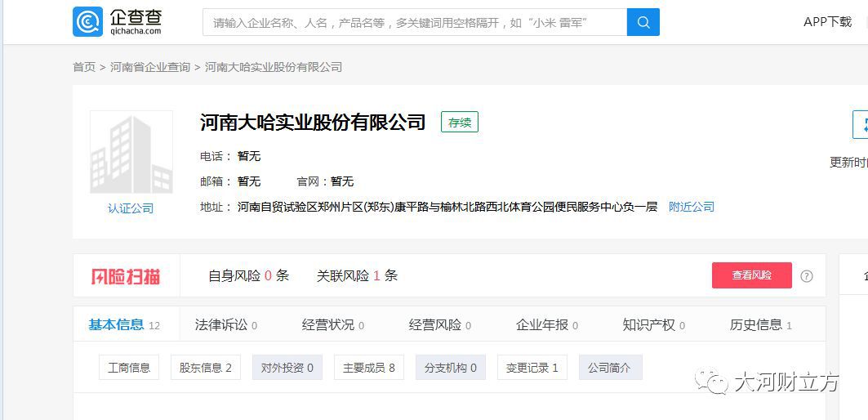868x420 pixels.
Task: Click the Qichacha logo
Action: [118, 21]
